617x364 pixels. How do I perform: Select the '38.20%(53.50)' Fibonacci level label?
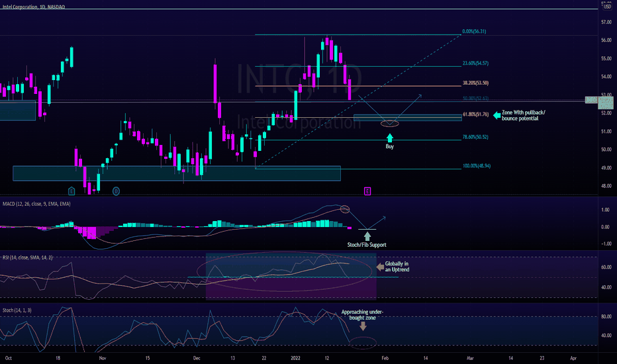(x=475, y=83)
